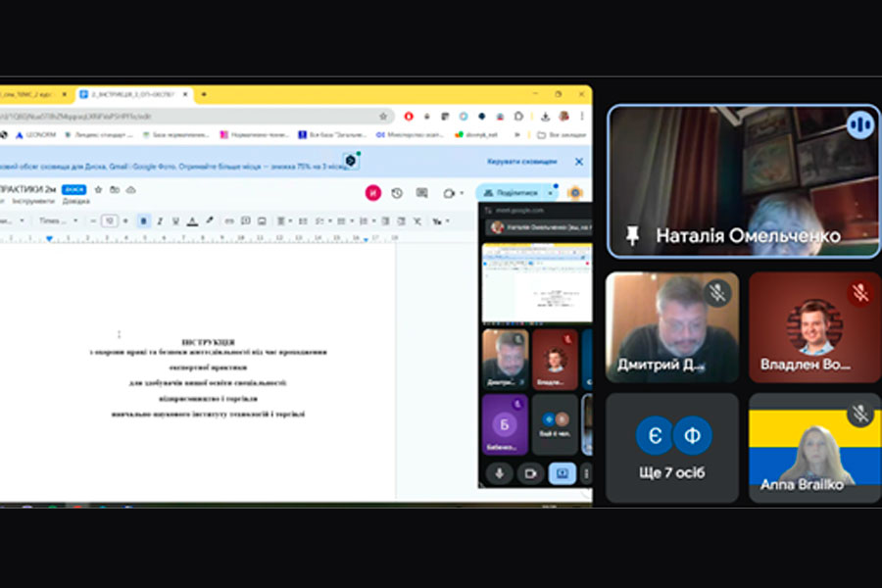Toggle italic formatting in Docs toolbar
Viewport: 882px width, 588px height.
160,221
